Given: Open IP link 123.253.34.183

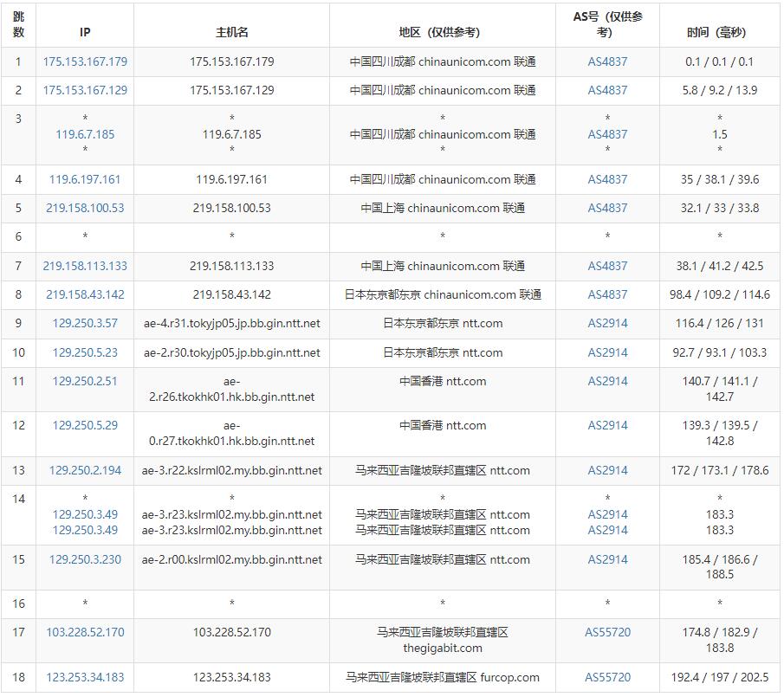Looking at the screenshot, I should [85, 677].
